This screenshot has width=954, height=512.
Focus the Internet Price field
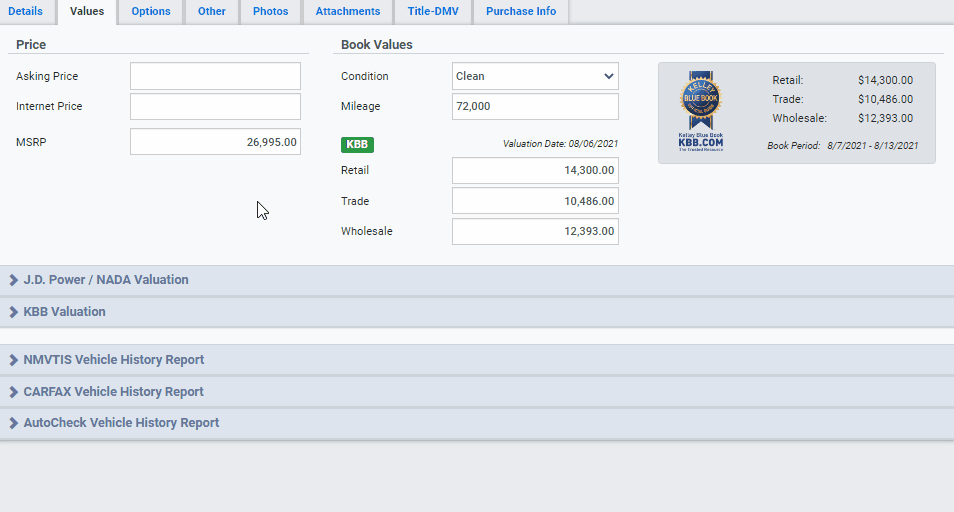pyautogui.click(x=215, y=106)
